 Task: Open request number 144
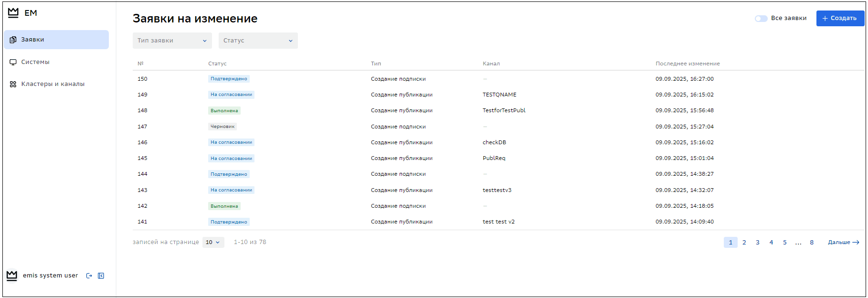(x=498, y=174)
